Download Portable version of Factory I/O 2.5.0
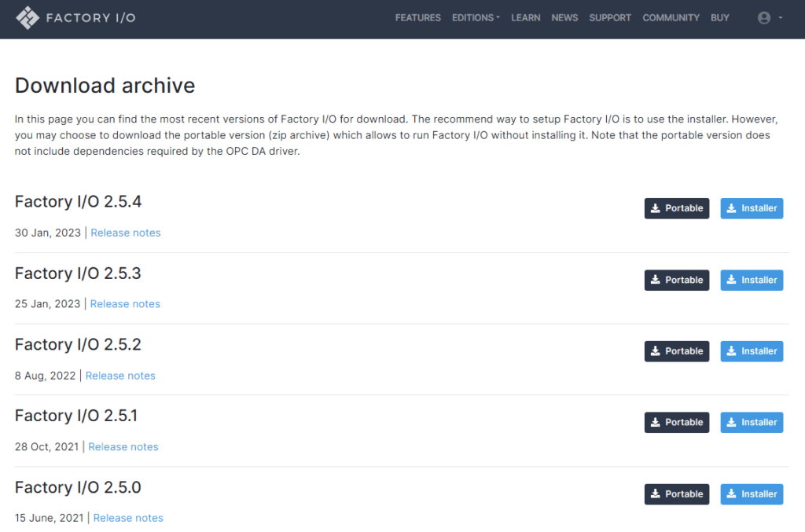 [677, 494]
